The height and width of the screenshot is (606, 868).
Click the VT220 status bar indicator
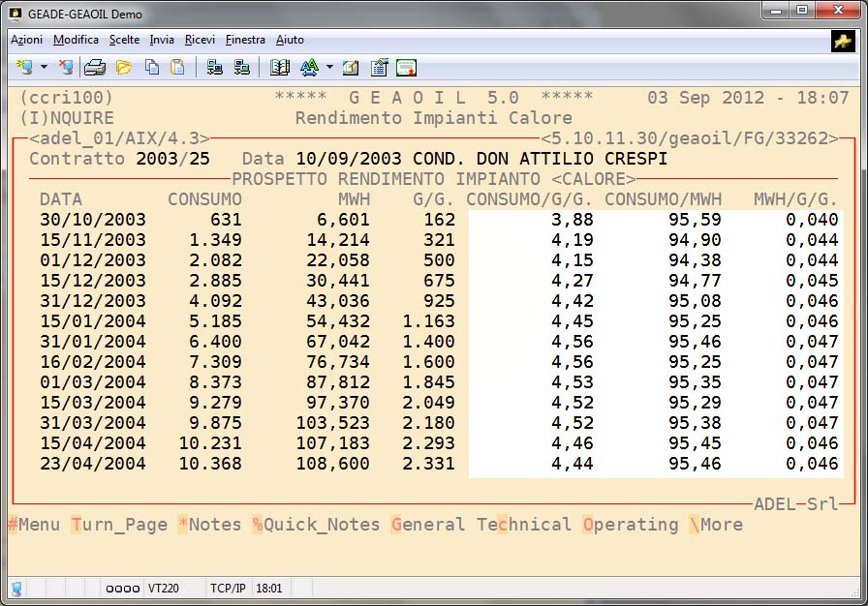[x=162, y=588]
